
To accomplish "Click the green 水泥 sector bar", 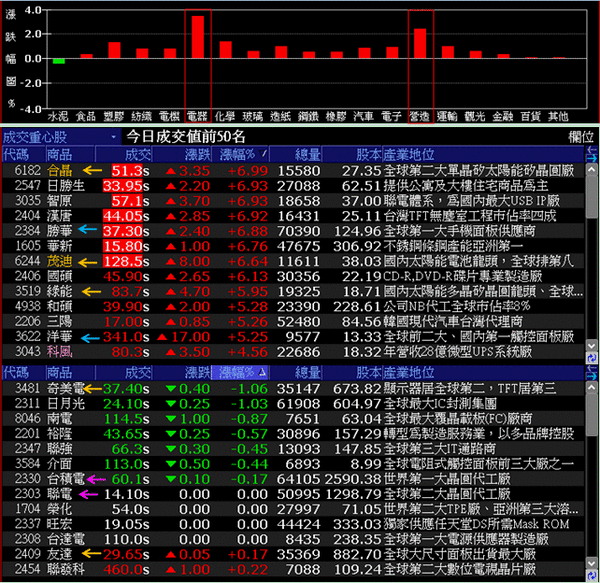I will point(59,61).
